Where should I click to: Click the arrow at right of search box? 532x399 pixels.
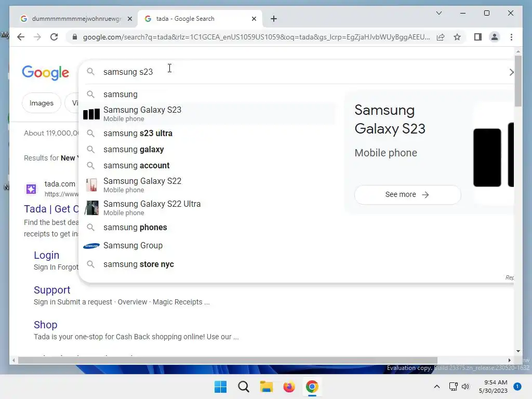[x=511, y=72]
